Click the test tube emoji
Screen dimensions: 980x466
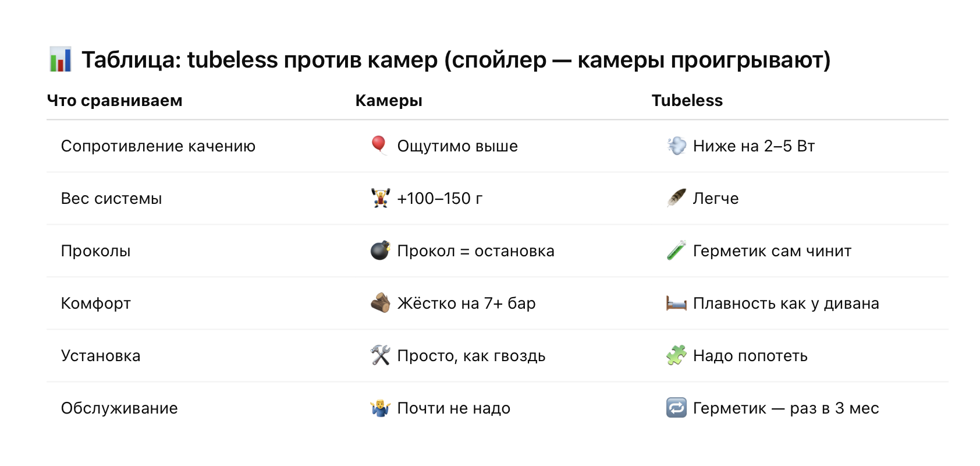click(676, 250)
